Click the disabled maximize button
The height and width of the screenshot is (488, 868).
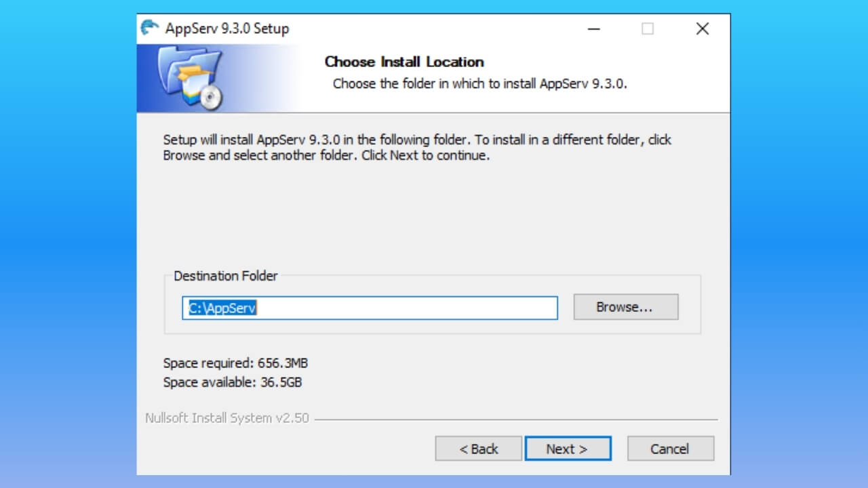(x=648, y=28)
